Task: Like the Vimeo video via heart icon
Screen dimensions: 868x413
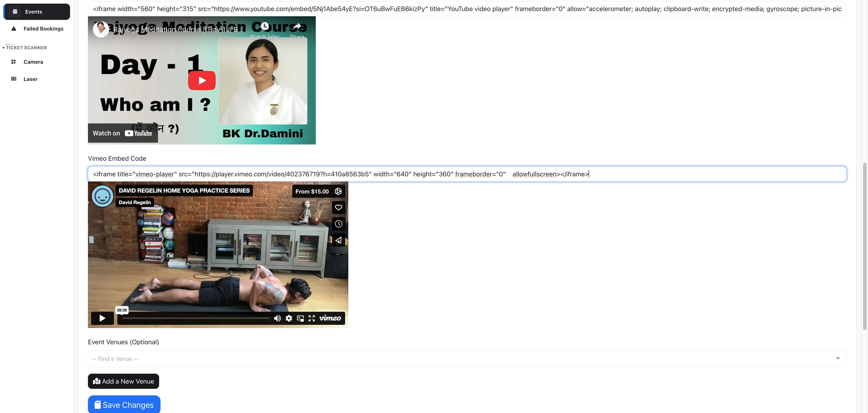Action: [x=338, y=208]
